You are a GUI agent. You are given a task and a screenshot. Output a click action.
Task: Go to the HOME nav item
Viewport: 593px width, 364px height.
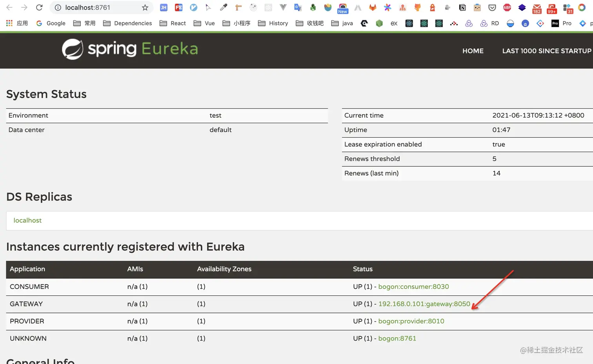(473, 51)
